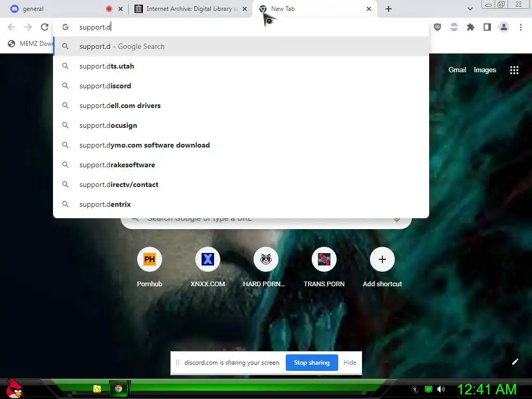
Task: Open the Google apps grid
Action: 514,70
